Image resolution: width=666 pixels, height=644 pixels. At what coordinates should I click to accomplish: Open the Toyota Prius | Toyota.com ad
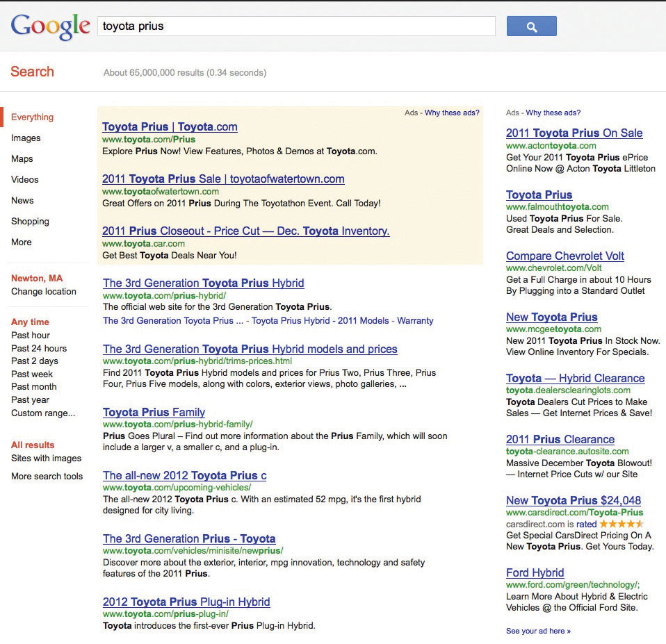170,127
